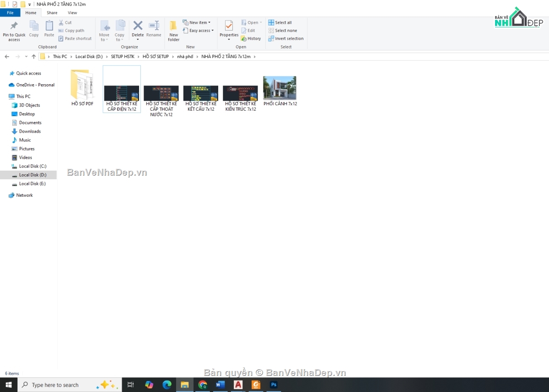Click 'nhà phố' in breadcrumb path

click(185, 57)
